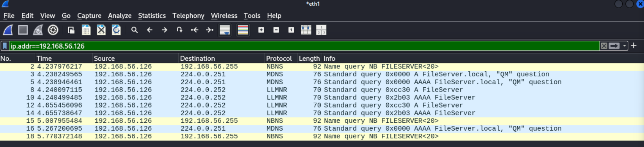Restart the current capture
Viewport: 644px width, 147px height.
(x=38, y=30)
